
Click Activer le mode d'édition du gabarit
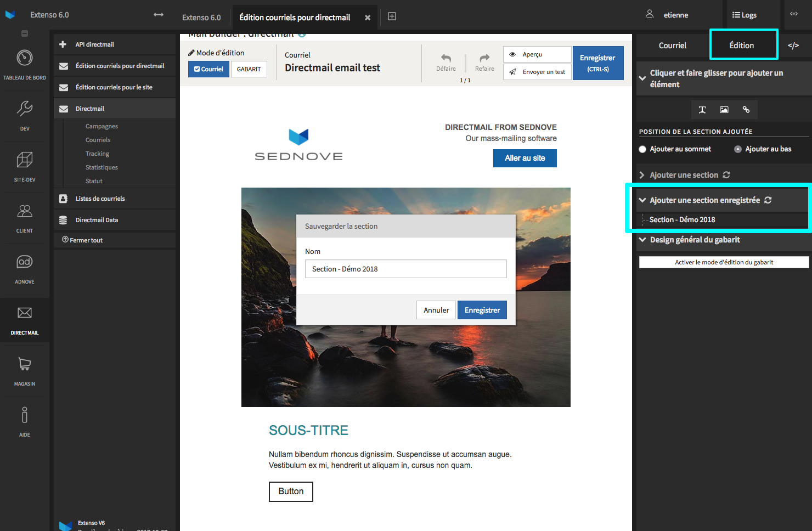click(724, 262)
